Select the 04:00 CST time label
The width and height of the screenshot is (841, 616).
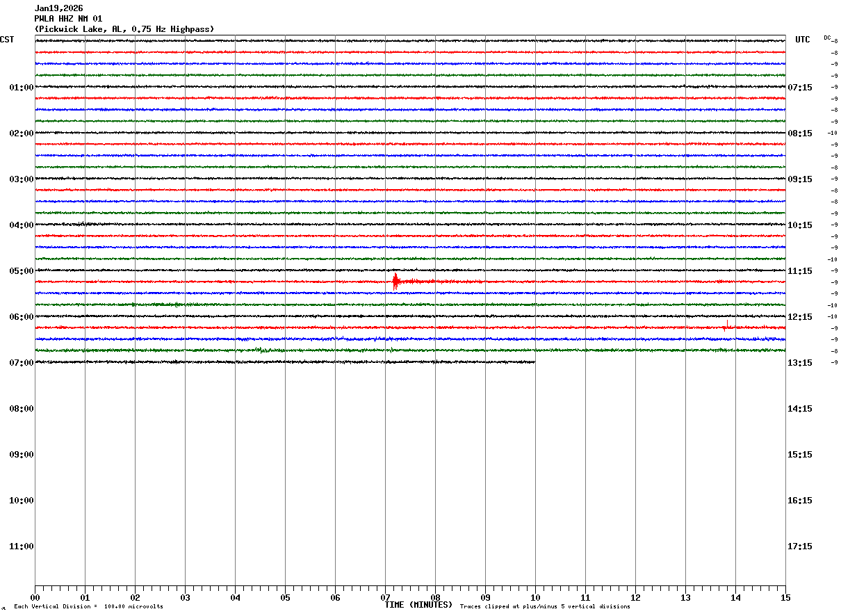point(22,225)
